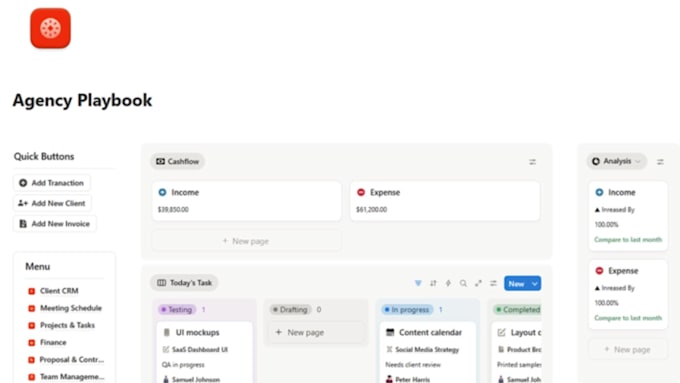Select the Today's Task view tab
Viewport: 680px width, 383px height.
click(x=185, y=283)
